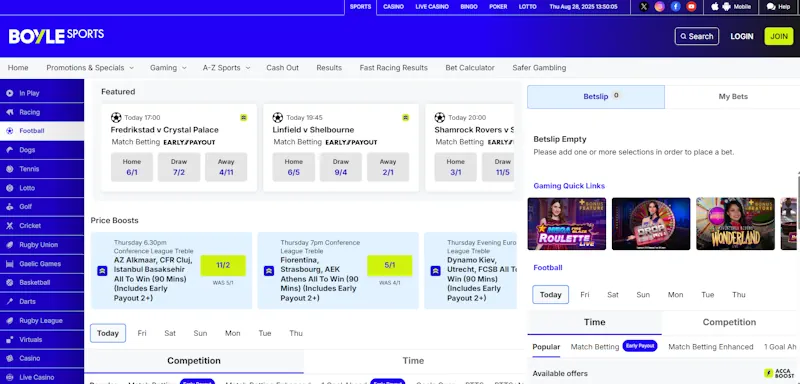This screenshot has width=800, height=384.
Task: Click the BoyleSports logo
Action: pyautogui.click(x=56, y=36)
